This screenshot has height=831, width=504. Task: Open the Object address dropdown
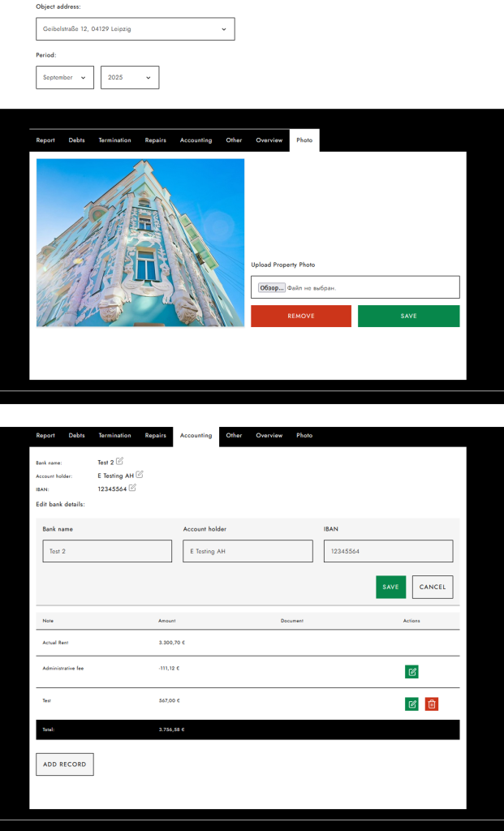pyautogui.click(x=136, y=29)
